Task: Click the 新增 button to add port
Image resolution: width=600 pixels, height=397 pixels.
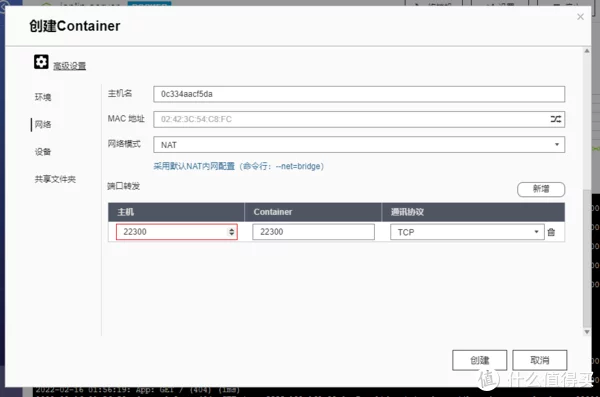Action: pyautogui.click(x=541, y=189)
